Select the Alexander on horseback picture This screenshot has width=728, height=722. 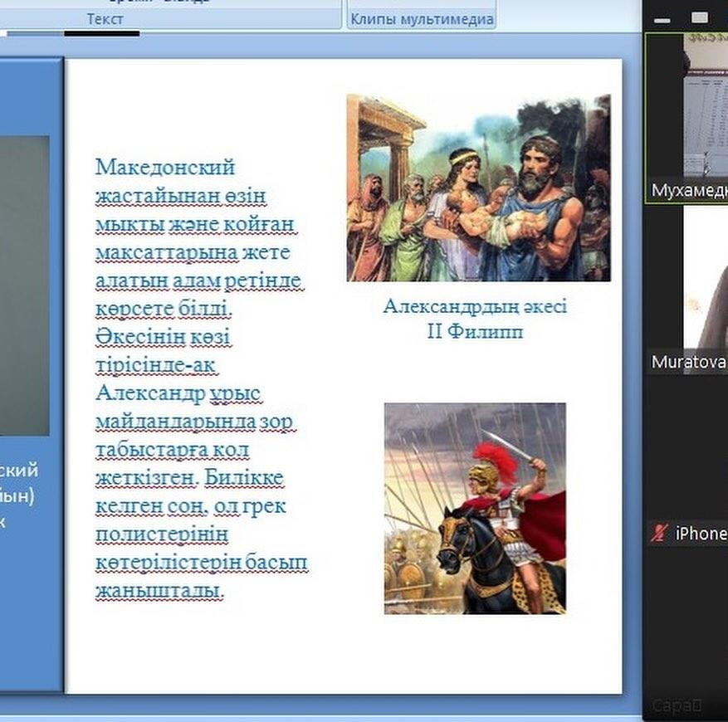pyautogui.click(x=475, y=509)
